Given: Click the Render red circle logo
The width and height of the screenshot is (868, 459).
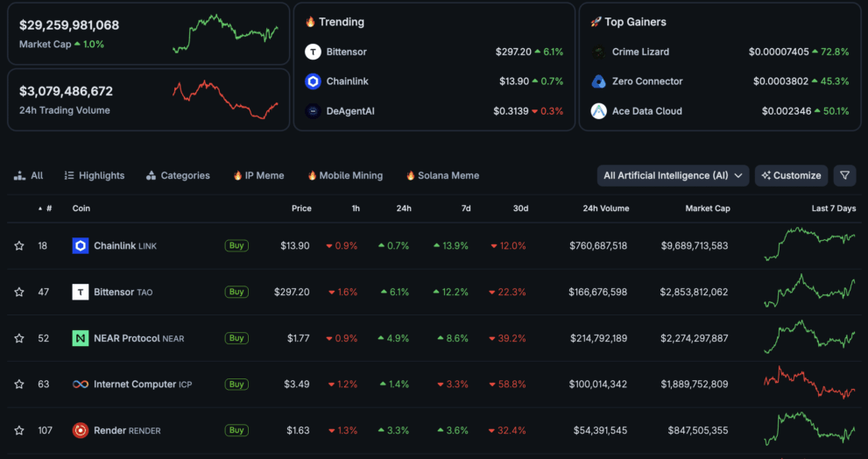Looking at the screenshot, I should point(81,430).
